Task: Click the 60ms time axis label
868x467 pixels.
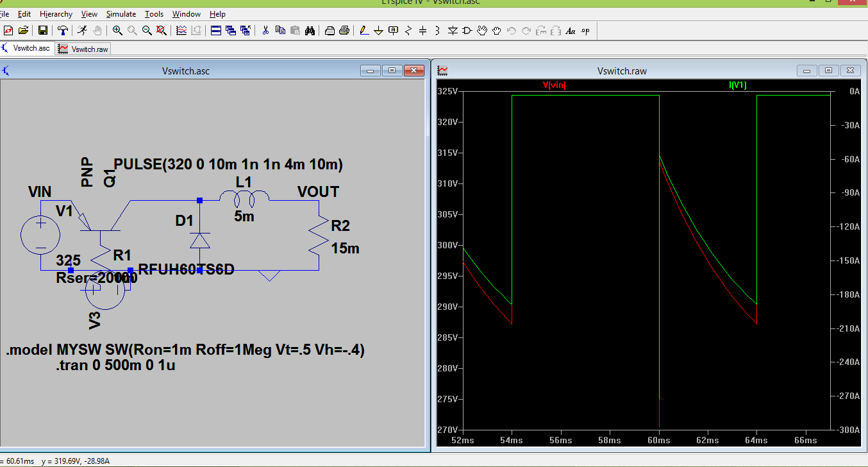Action: pos(658,440)
